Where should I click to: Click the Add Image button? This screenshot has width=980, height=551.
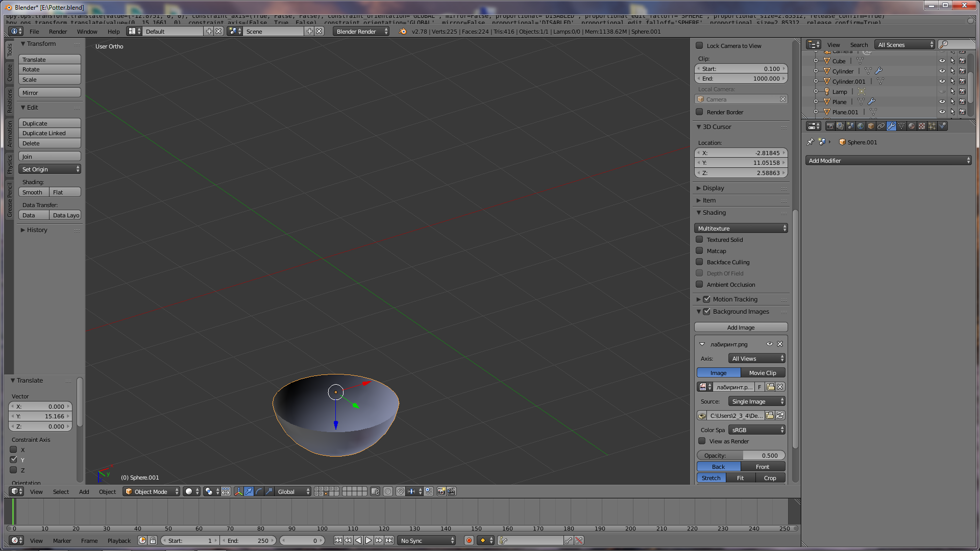pyautogui.click(x=741, y=327)
